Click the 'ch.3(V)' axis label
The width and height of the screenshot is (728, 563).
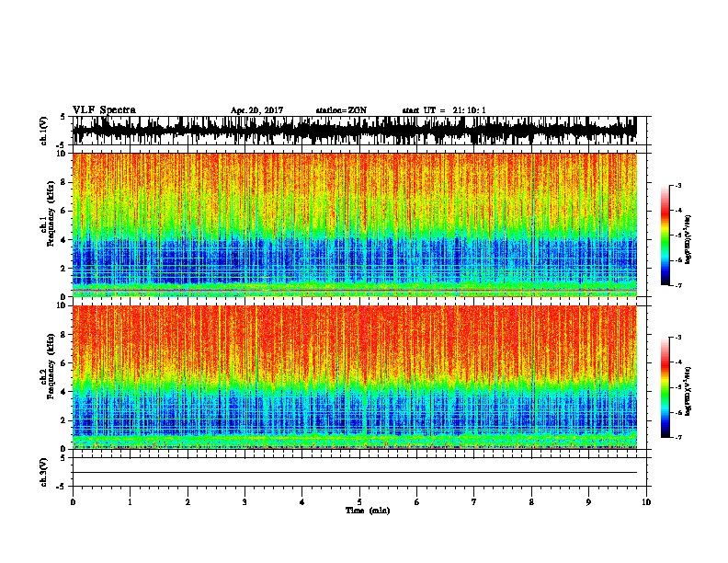44,472
